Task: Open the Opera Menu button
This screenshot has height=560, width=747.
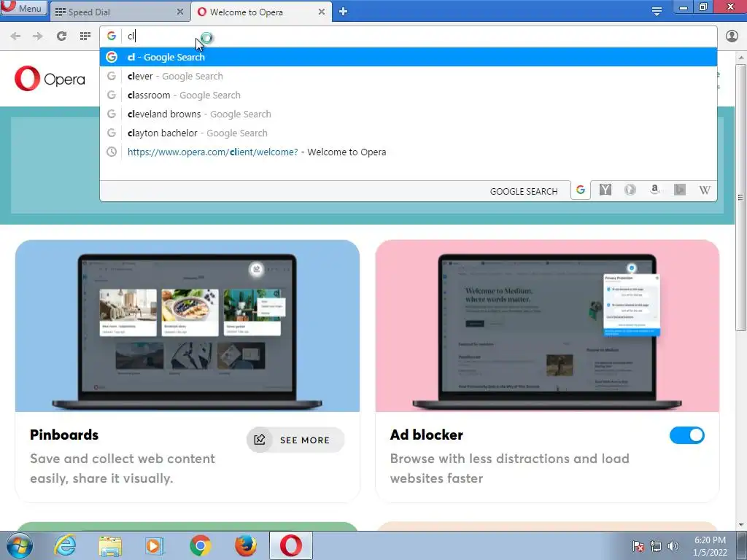Action: (x=24, y=8)
